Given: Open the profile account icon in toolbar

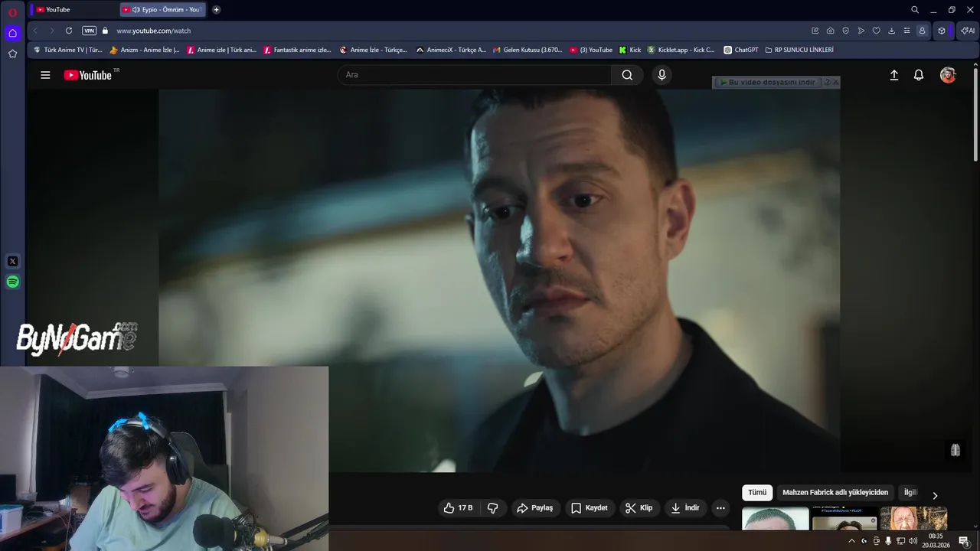Looking at the screenshot, I should click(x=922, y=31).
